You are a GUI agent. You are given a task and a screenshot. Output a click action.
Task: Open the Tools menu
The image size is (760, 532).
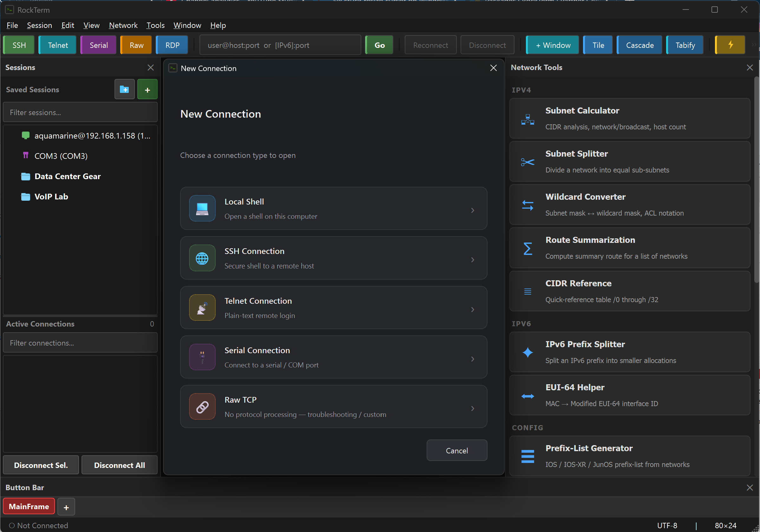click(x=155, y=25)
